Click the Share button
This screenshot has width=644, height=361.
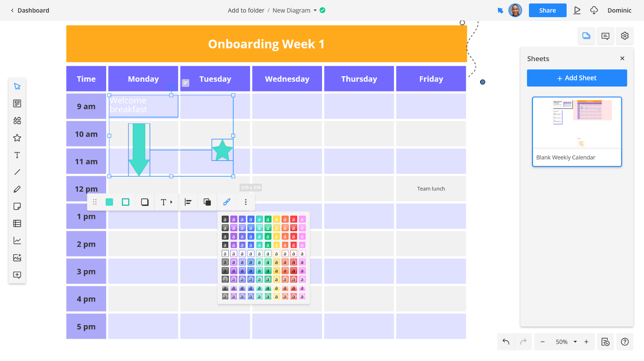[547, 10]
